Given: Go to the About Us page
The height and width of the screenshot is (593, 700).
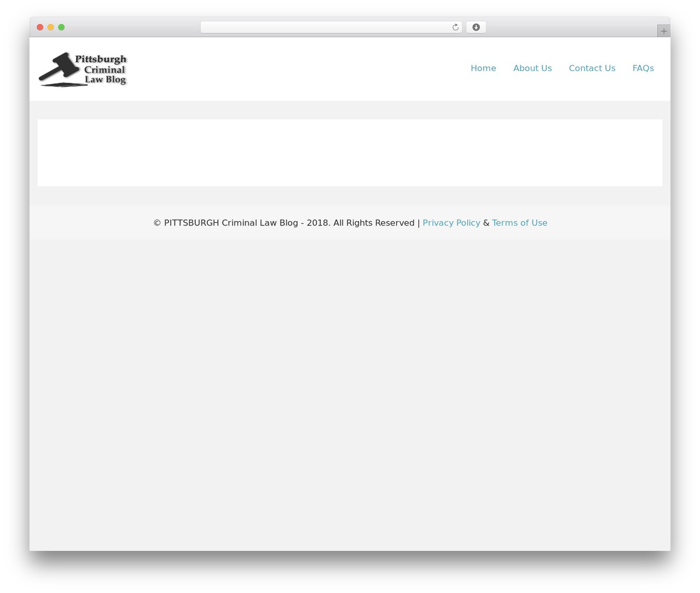Looking at the screenshot, I should [x=532, y=68].
